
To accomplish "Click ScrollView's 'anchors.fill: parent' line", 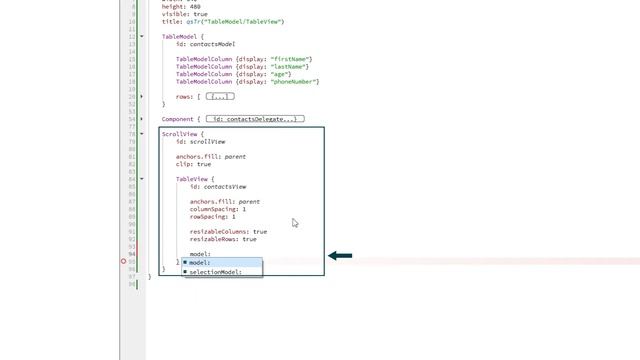I will click(x=211, y=157).
